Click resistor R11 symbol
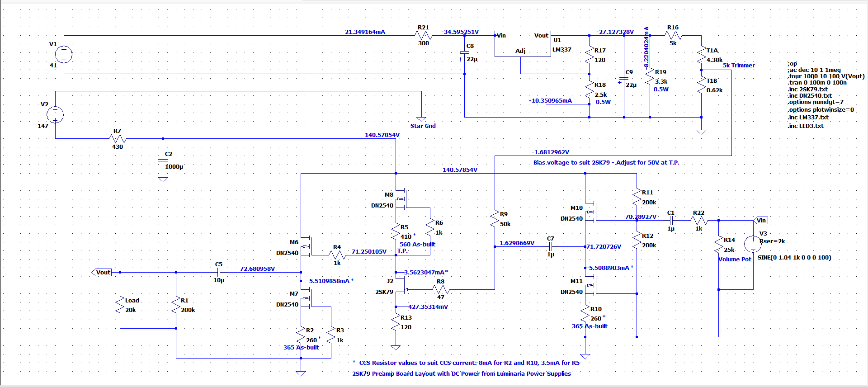This screenshot has width=868, height=387. [x=637, y=197]
